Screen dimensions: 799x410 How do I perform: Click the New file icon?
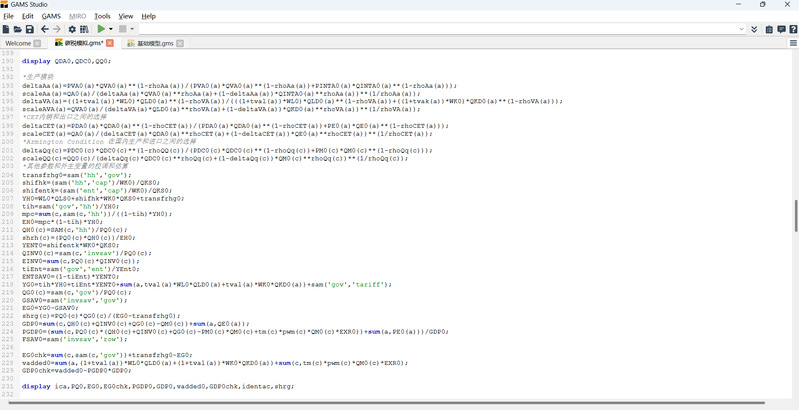[x=6, y=29]
